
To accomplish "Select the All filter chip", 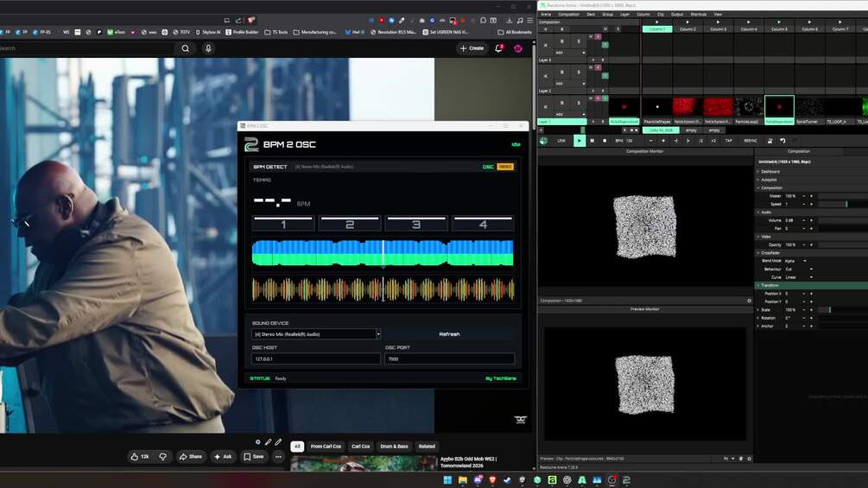I will (x=297, y=446).
